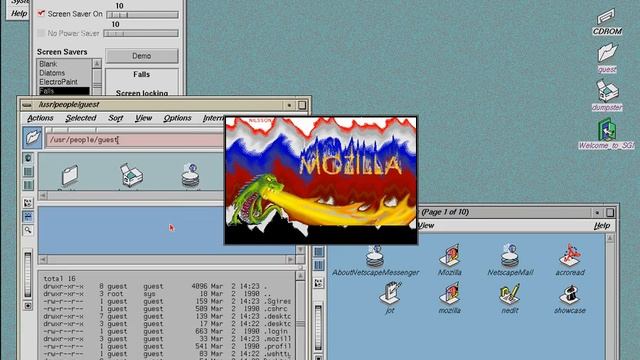Open the Selected menu in file manager
The height and width of the screenshot is (360, 640).
pyautogui.click(x=81, y=118)
